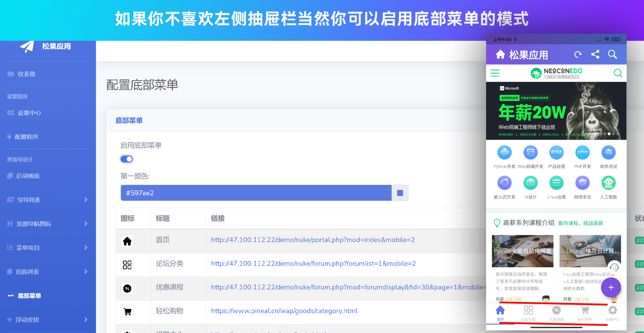Click the gear icon beside 设置中心 in sidebar
644x333 pixels.
[x=10, y=113]
